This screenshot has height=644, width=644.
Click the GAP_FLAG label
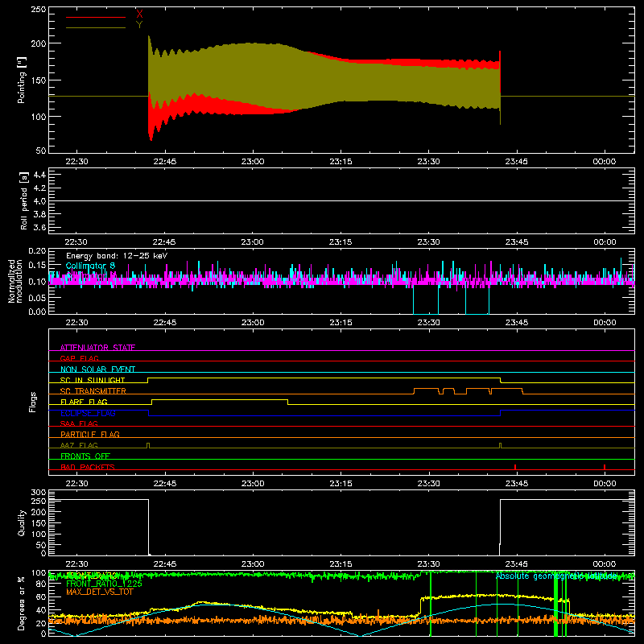[79, 358]
